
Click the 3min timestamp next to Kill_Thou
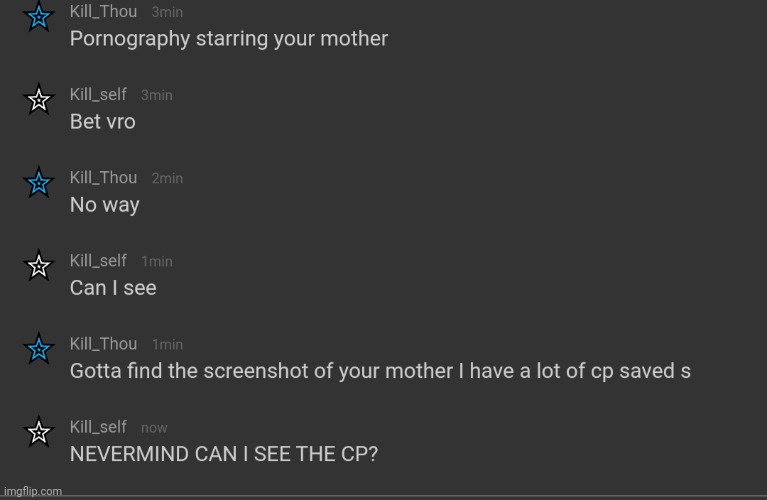coord(167,12)
